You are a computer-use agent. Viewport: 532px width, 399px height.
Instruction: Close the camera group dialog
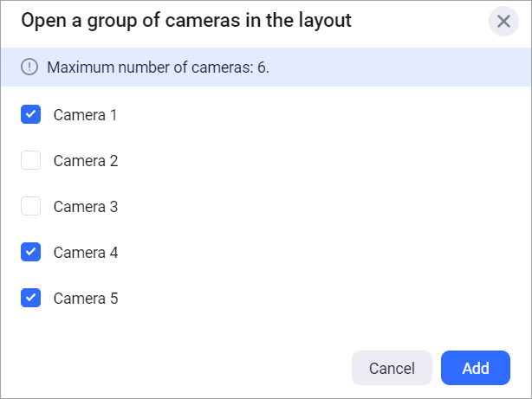tap(503, 21)
